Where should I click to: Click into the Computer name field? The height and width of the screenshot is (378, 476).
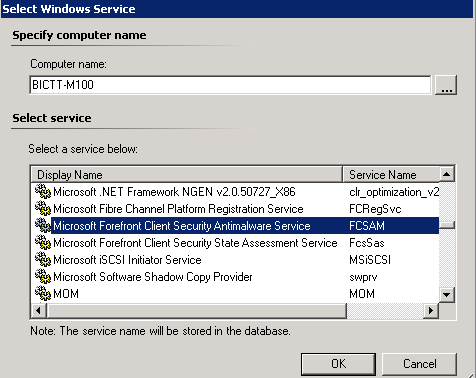(x=230, y=85)
